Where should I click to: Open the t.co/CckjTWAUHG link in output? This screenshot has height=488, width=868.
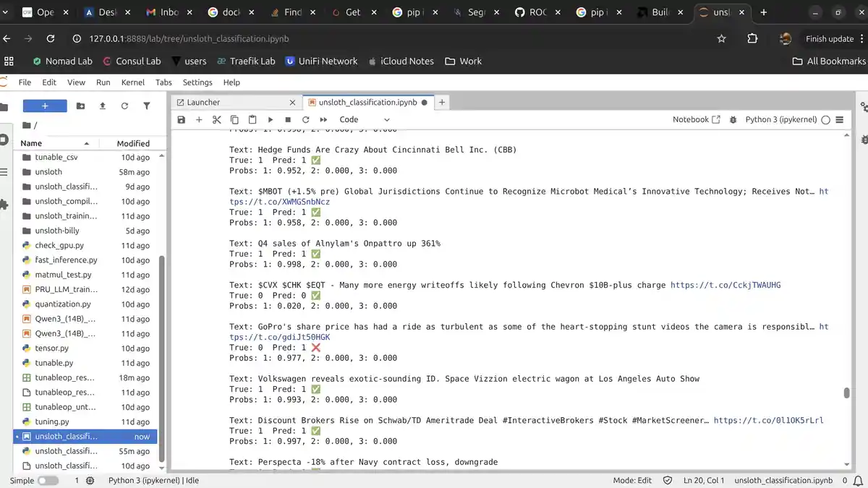point(725,285)
